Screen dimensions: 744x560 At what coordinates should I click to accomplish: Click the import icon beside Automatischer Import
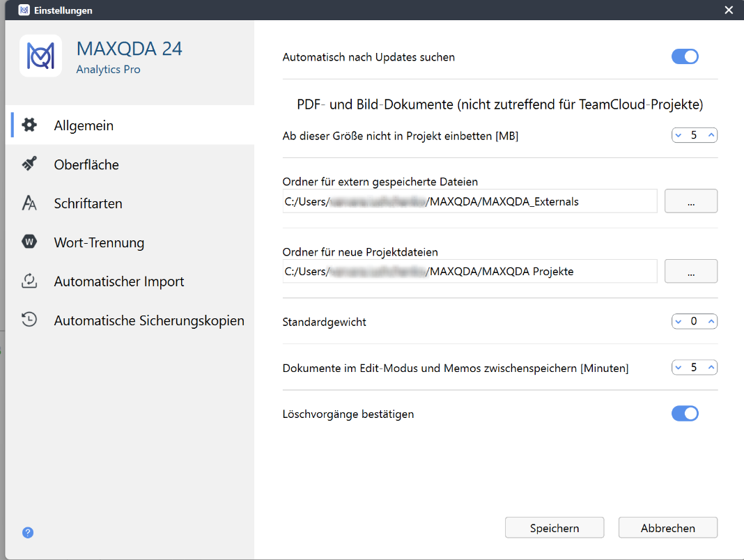pyautogui.click(x=29, y=281)
